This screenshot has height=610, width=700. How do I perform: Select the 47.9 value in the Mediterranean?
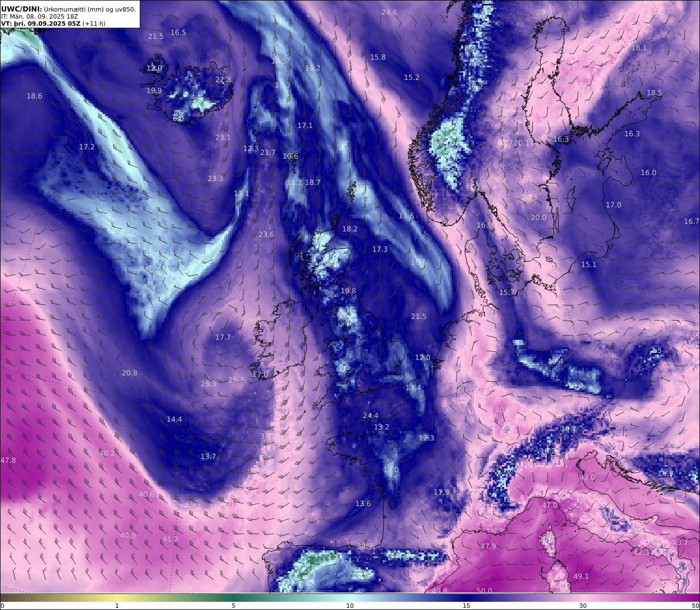pyautogui.click(x=488, y=546)
